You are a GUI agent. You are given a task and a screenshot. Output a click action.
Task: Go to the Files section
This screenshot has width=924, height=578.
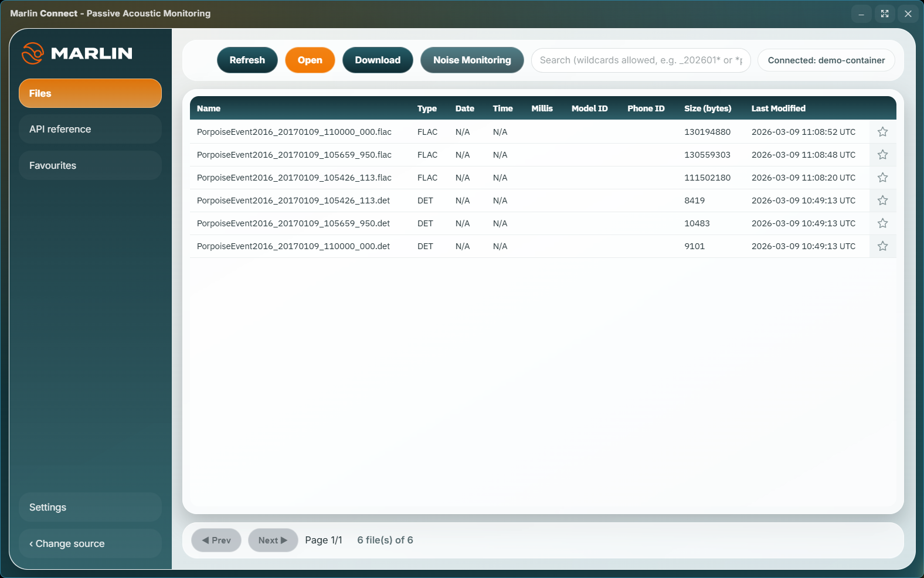coord(90,93)
